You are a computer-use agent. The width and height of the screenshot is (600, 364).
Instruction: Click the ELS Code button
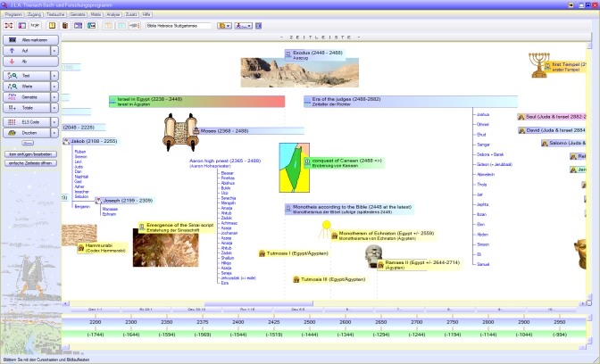coord(27,122)
